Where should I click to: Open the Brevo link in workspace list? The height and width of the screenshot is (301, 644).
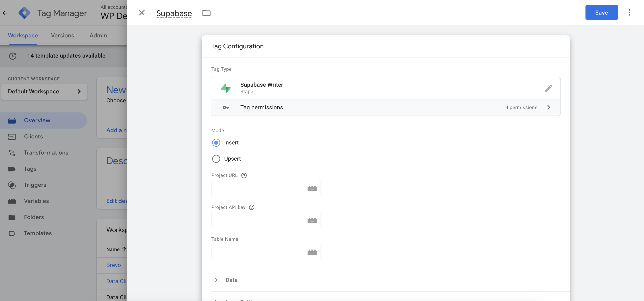[x=113, y=265]
